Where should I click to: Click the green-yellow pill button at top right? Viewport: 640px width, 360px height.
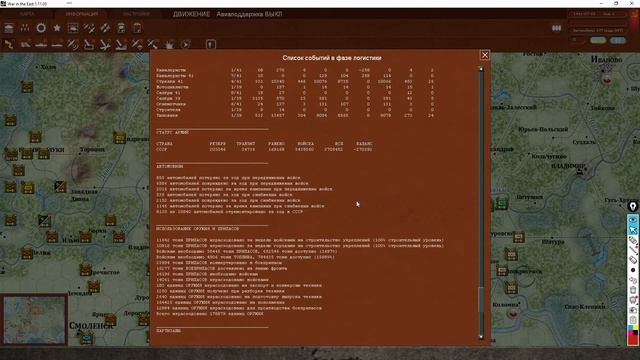pos(598,40)
